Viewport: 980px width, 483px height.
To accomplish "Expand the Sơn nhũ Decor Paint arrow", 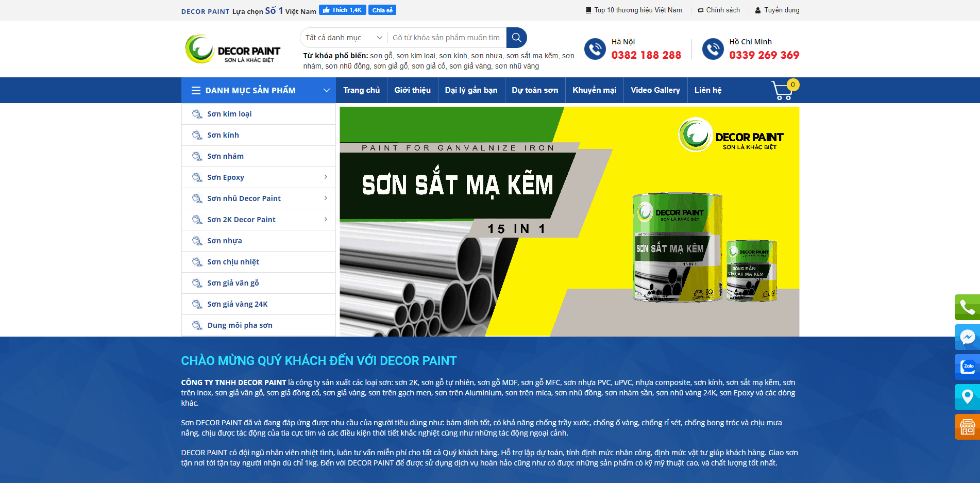I will [326, 198].
